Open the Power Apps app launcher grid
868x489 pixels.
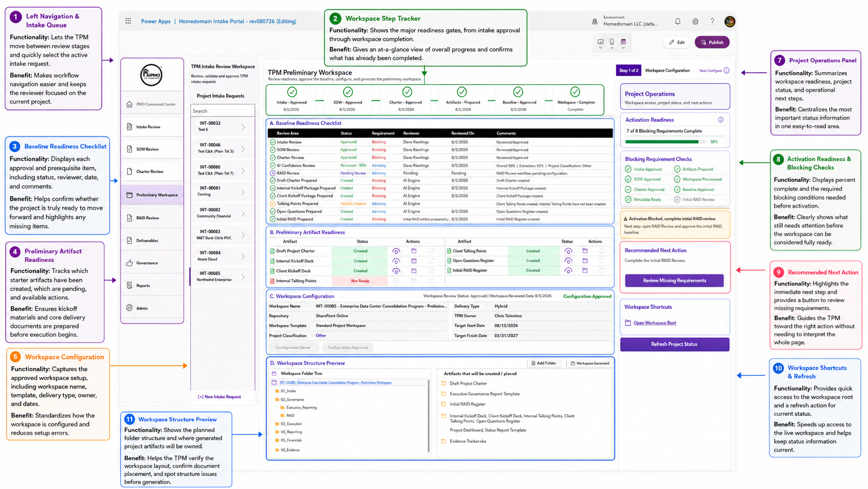128,21
